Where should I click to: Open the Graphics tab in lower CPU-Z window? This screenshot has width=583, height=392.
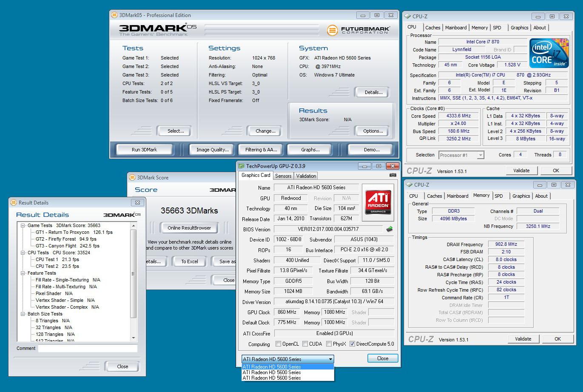click(521, 196)
